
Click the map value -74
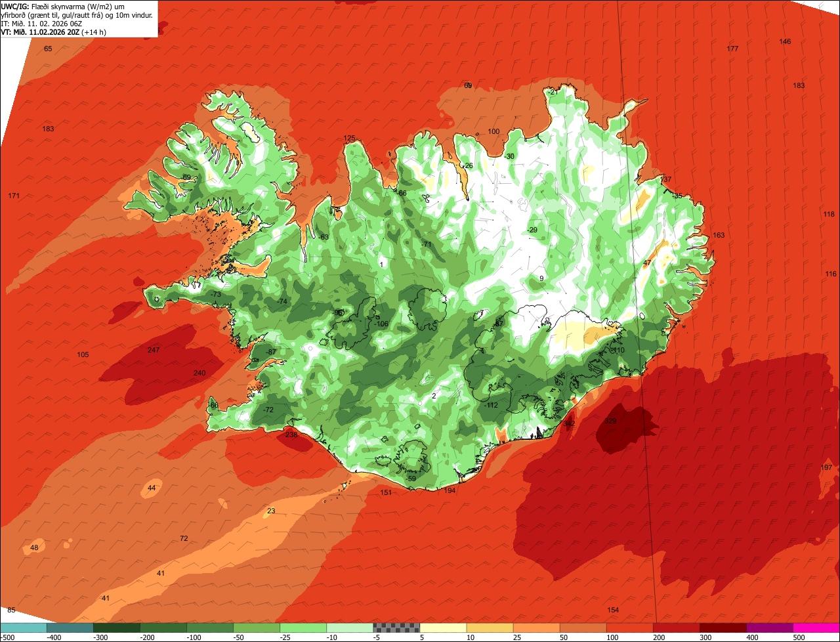[282, 301]
